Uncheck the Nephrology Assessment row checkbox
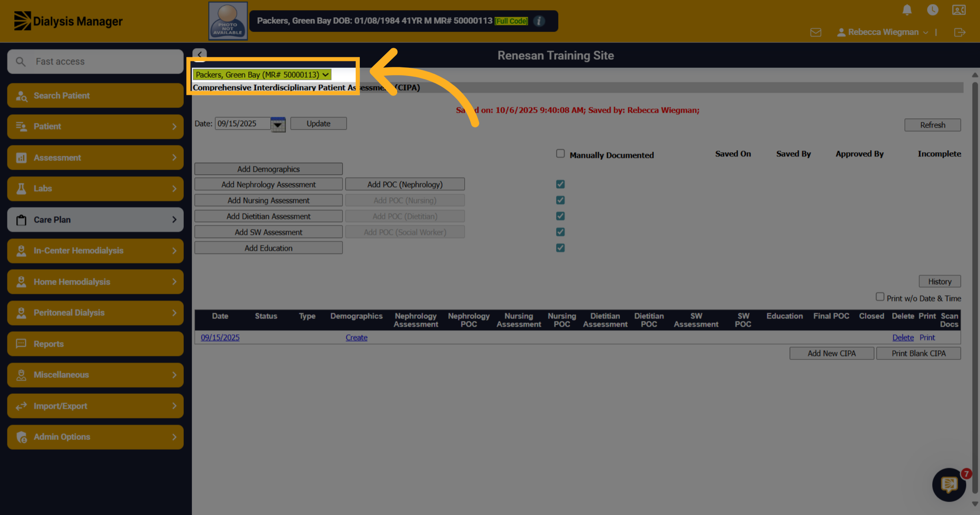This screenshot has width=980, height=515. pyautogui.click(x=560, y=184)
